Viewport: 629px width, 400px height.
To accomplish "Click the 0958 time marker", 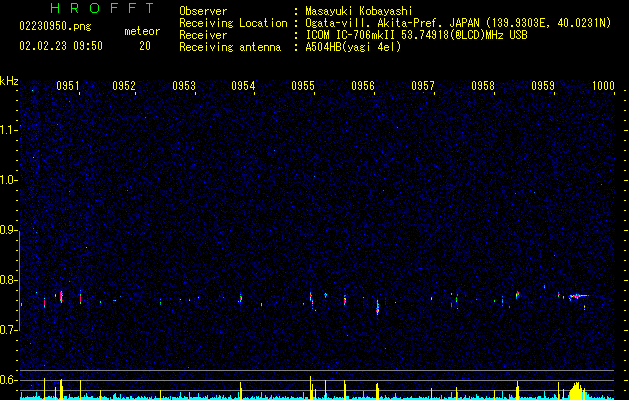I will pyautogui.click(x=483, y=86).
